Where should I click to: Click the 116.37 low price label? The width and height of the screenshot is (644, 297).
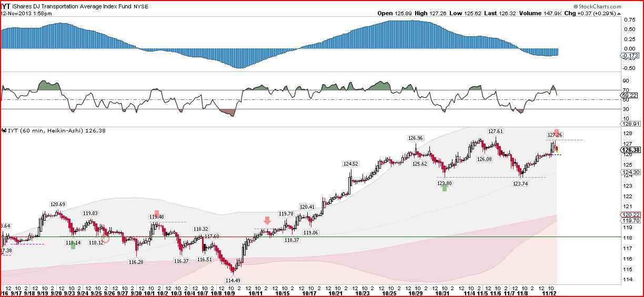point(181,261)
